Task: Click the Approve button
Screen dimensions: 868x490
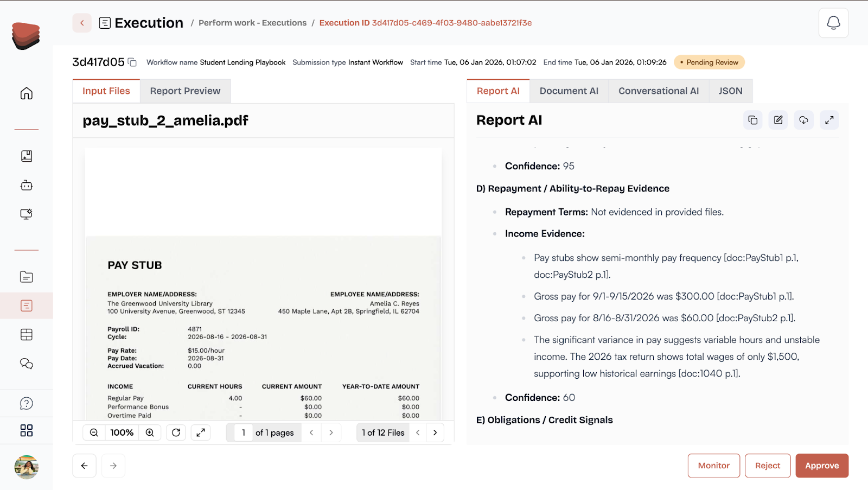Action: click(822, 466)
